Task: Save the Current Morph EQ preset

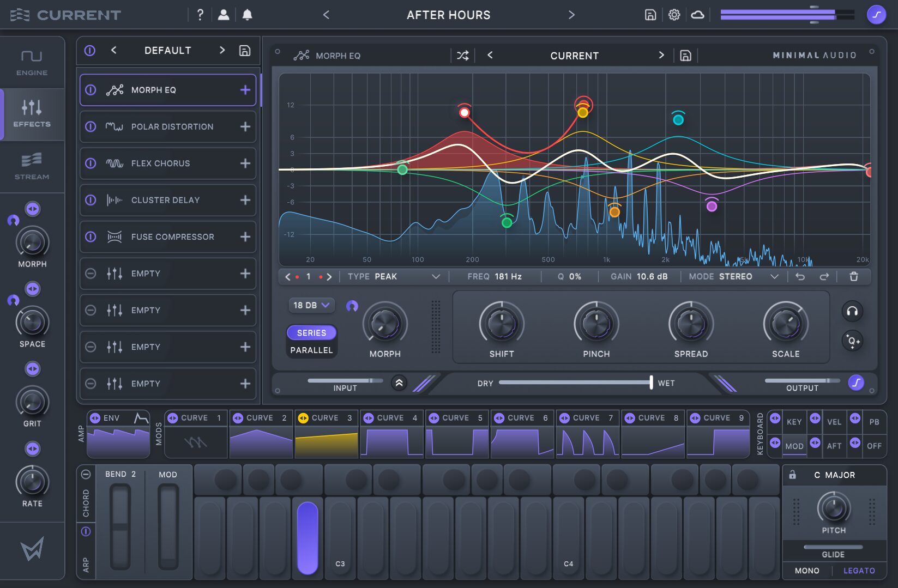Action: click(685, 56)
